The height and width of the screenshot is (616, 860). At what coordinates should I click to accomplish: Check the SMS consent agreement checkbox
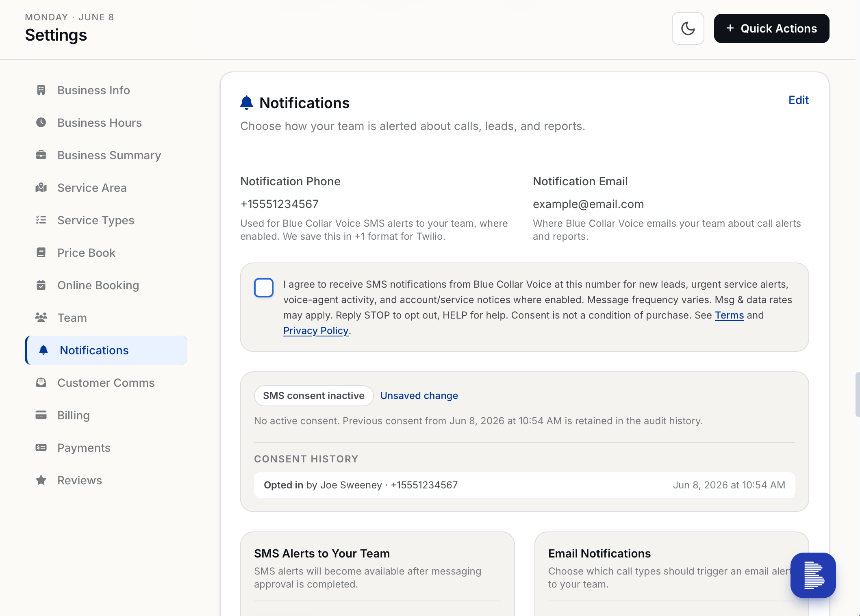point(263,288)
